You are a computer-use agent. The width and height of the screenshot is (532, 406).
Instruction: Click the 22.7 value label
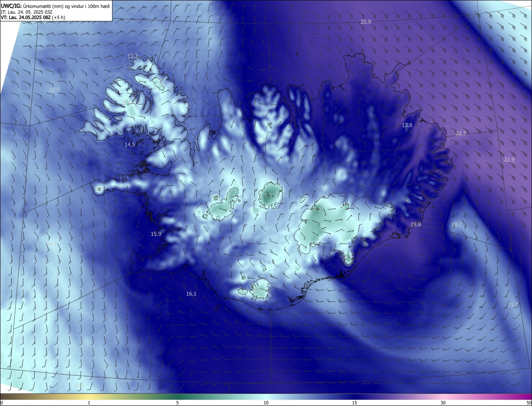(x=461, y=133)
